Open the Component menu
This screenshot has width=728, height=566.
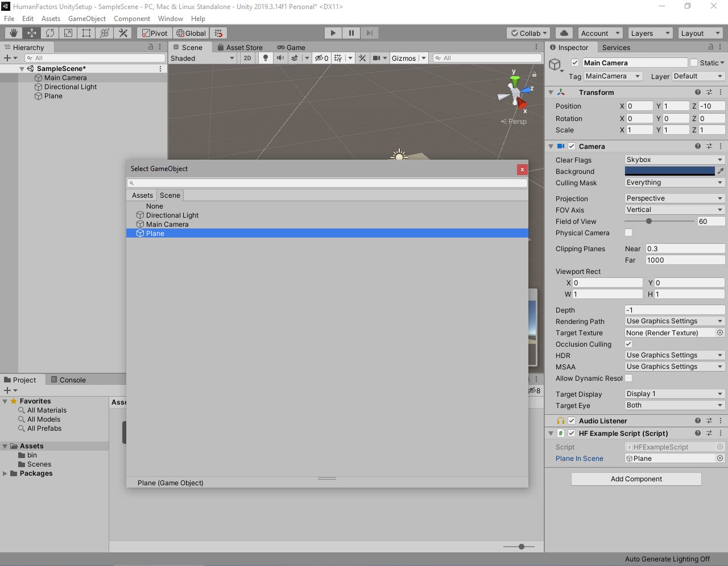point(132,19)
